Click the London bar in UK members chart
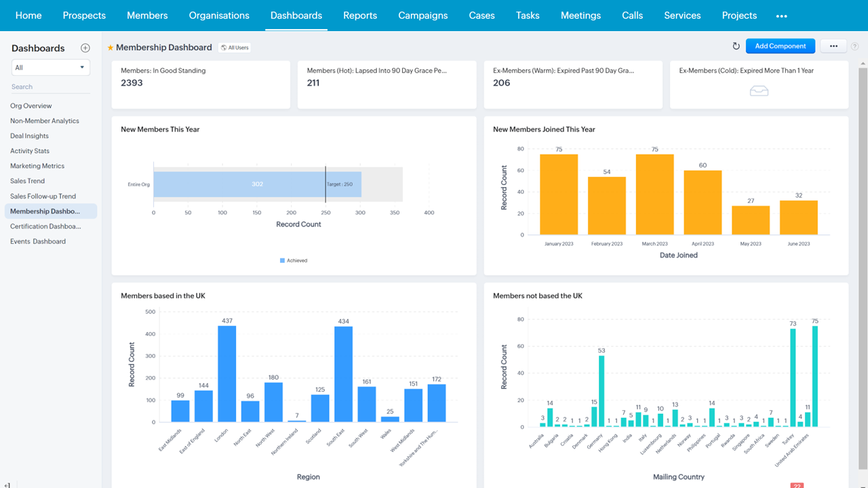Viewport: 868px width, 488px height. pyautogui.click(x=227, y=373)
